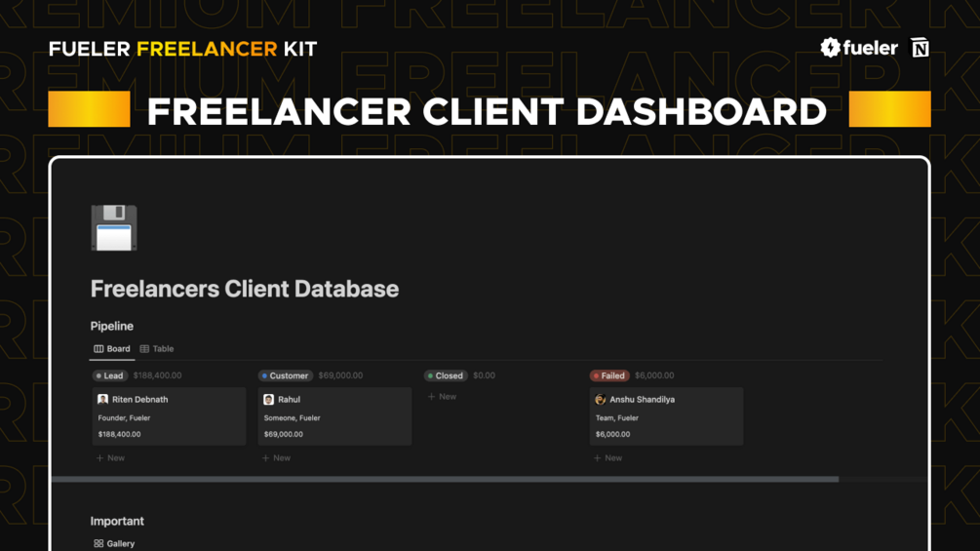Click the Failed status tag
The image size is (980, 551).
(609, 375)
